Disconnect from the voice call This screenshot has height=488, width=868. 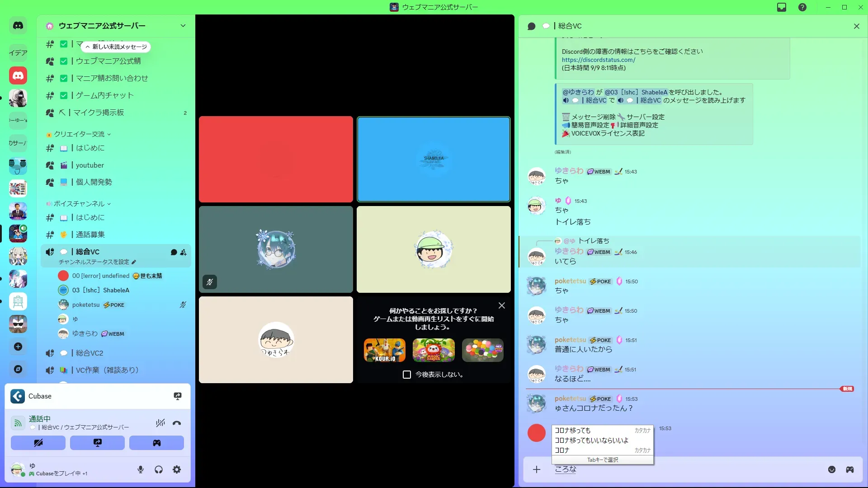tap(177, 423)
